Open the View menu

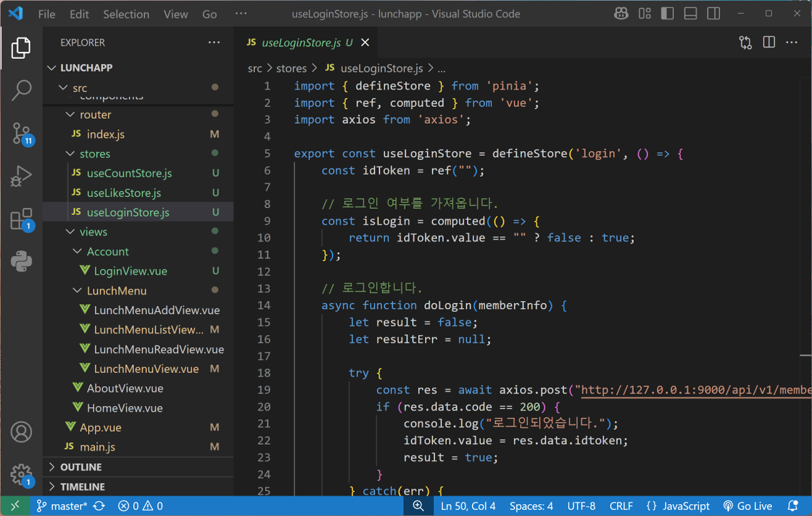176,14
